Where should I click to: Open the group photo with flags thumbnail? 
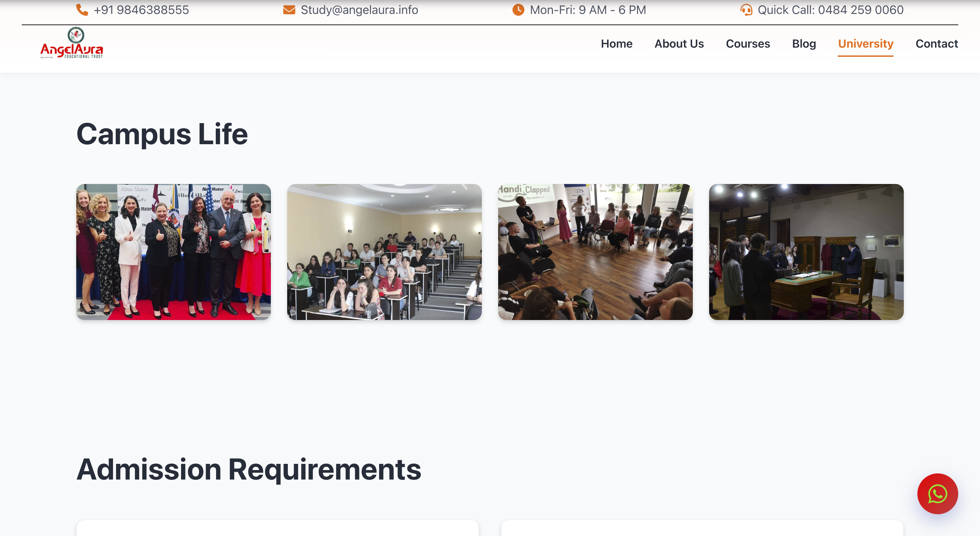pyautogui.click(x=174, y=252)
